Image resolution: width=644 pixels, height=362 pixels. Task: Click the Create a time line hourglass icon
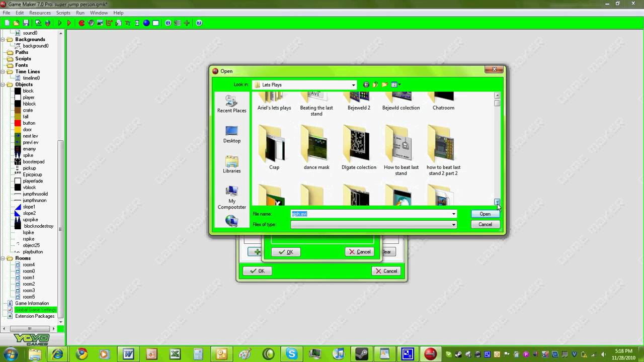pyautogui.click(x=137, y=23)
